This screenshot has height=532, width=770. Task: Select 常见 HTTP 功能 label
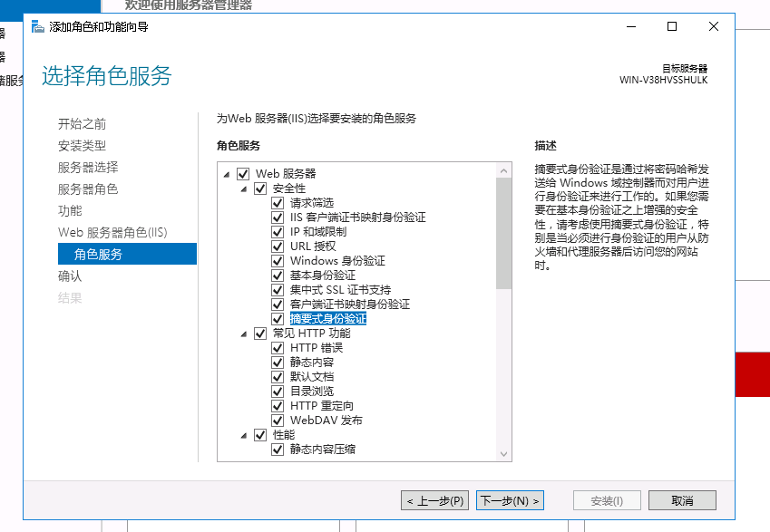tap(312, 334)
